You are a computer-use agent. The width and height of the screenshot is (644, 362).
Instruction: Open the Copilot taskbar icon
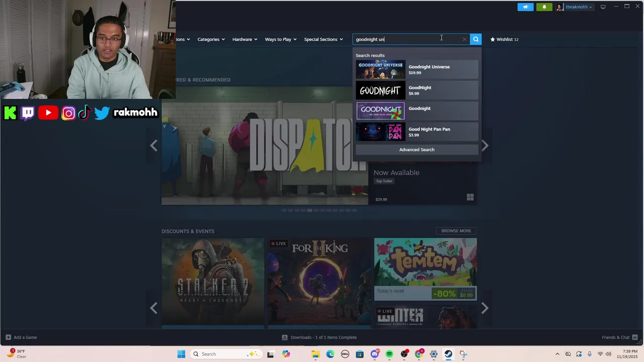pyautogui.click(x=286, y=354)
